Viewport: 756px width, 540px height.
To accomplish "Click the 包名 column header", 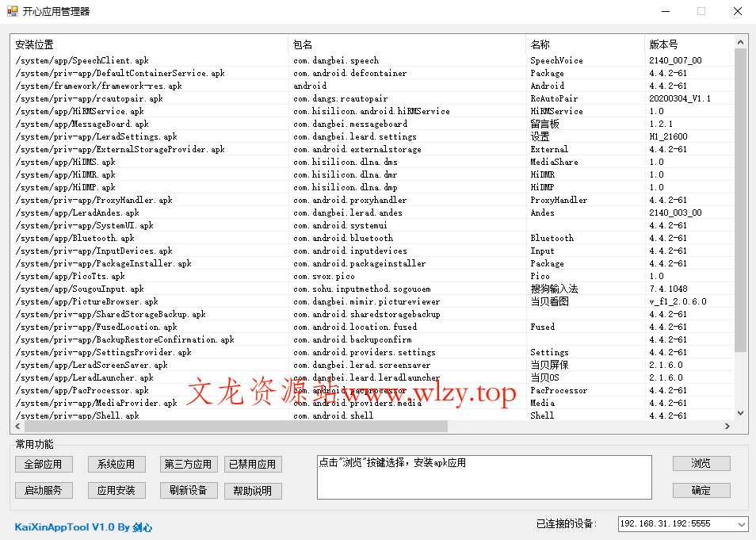I will pos(302,44).
